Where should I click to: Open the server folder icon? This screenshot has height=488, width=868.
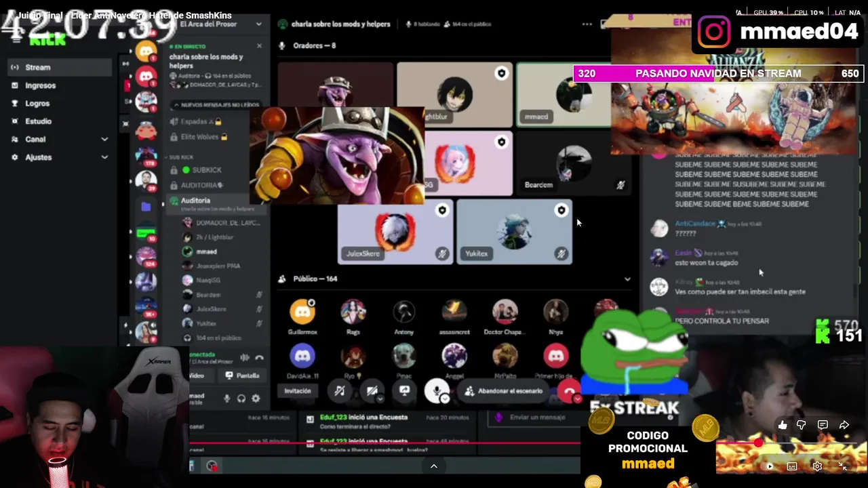coord(146,207)
